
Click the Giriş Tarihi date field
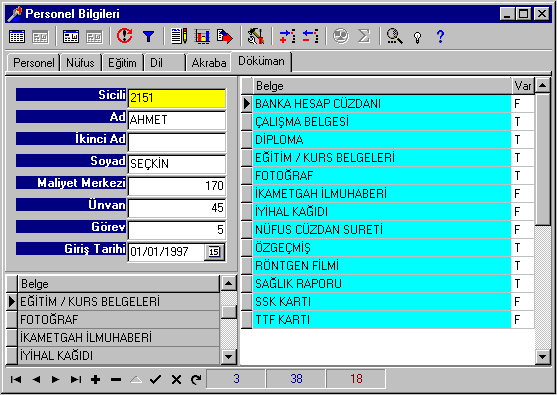pyautogui.click(x=166, y=252)
